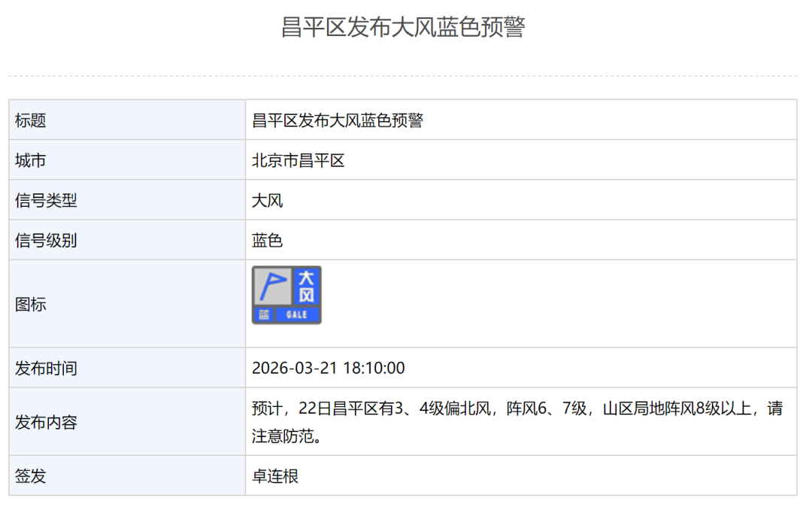Click the publish time 2026-03-21 18:10:00
The height and width of the screenshot is (507, 812).
(x=328, y=369)
